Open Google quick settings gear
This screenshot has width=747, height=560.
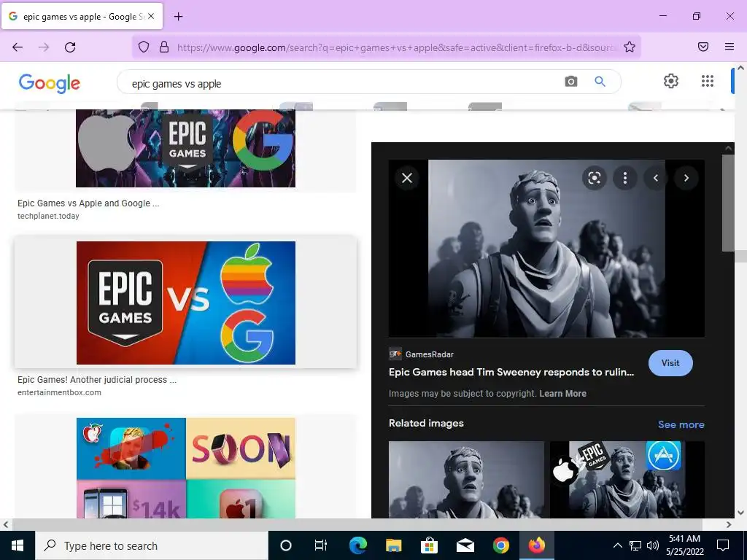pos(671,81)
